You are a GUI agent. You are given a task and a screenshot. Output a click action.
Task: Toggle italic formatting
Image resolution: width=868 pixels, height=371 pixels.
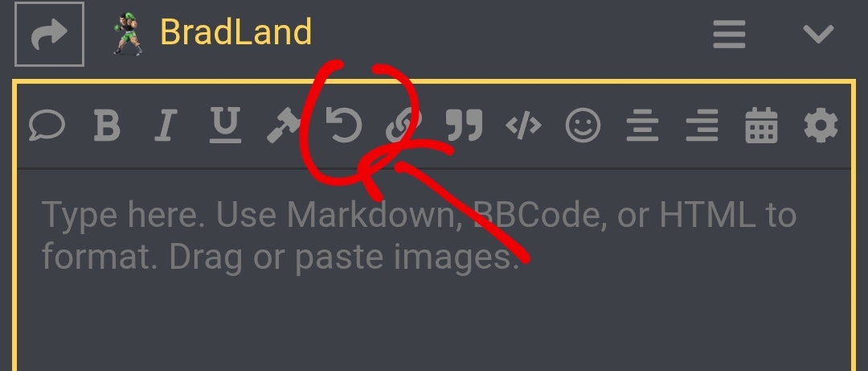point(166,125)
